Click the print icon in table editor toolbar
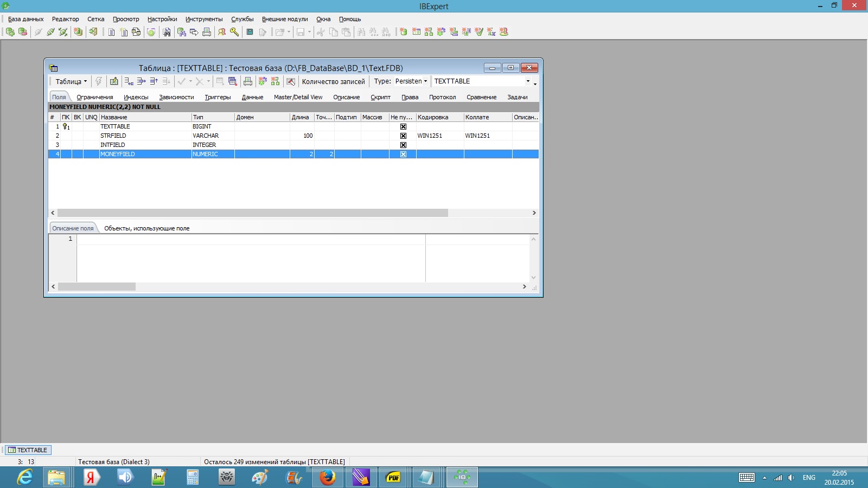868x488 pixels. click(248, 81)
